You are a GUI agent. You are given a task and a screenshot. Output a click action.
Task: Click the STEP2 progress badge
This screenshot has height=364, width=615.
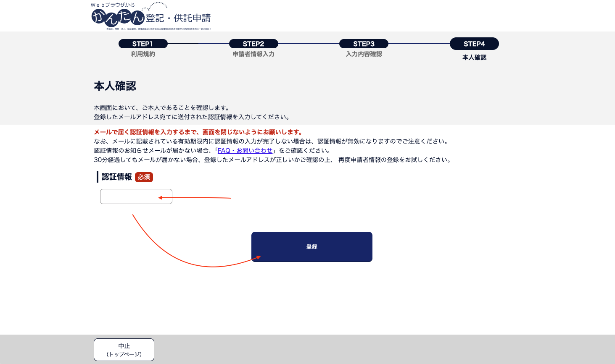[x=253, y=44]
